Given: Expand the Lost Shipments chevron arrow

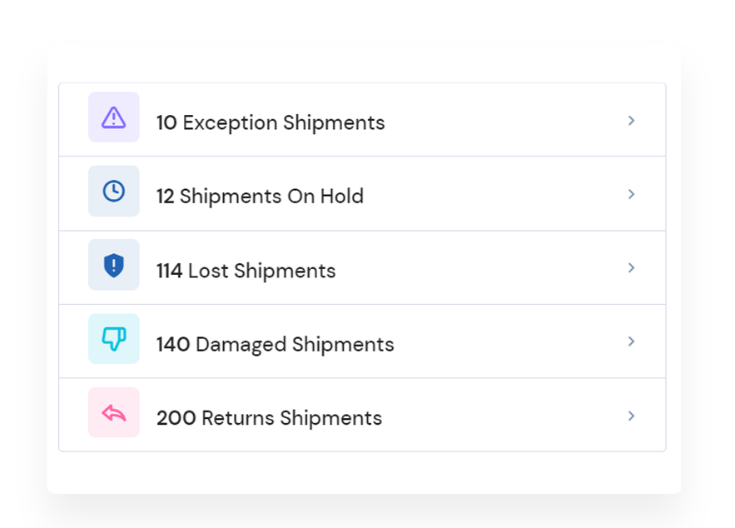Looking at the screenshot, I should click(x=631, y=268).
